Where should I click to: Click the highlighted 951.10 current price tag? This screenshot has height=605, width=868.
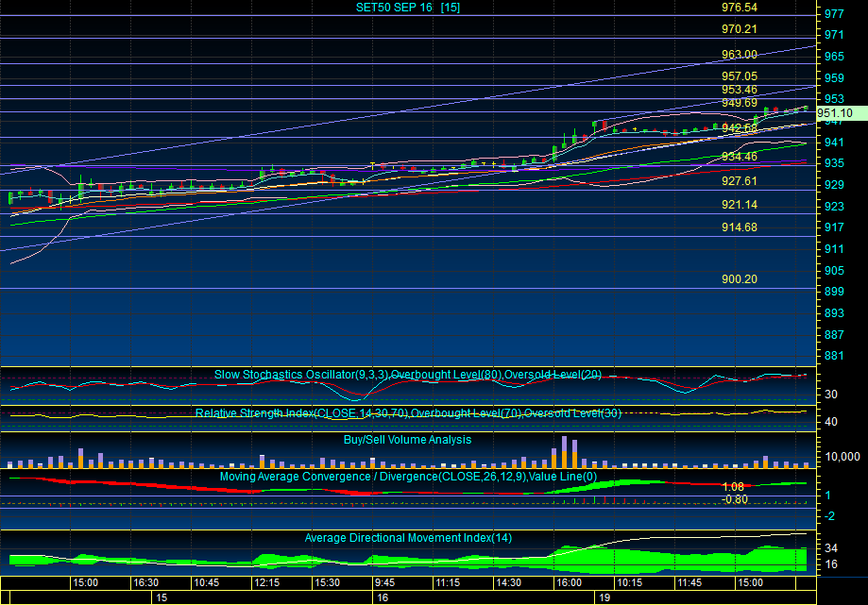[x=842, y=113]
